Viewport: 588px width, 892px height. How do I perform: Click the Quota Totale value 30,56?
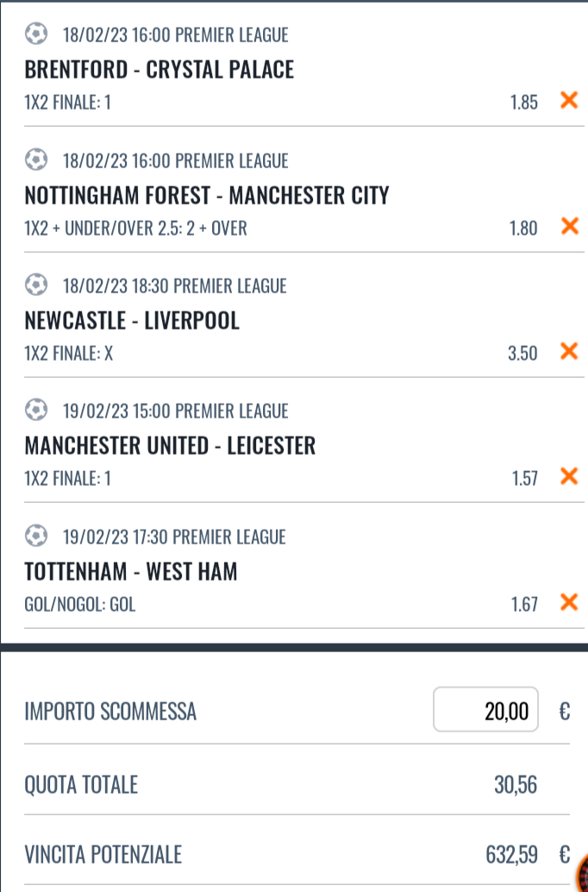tap(516, 784)
